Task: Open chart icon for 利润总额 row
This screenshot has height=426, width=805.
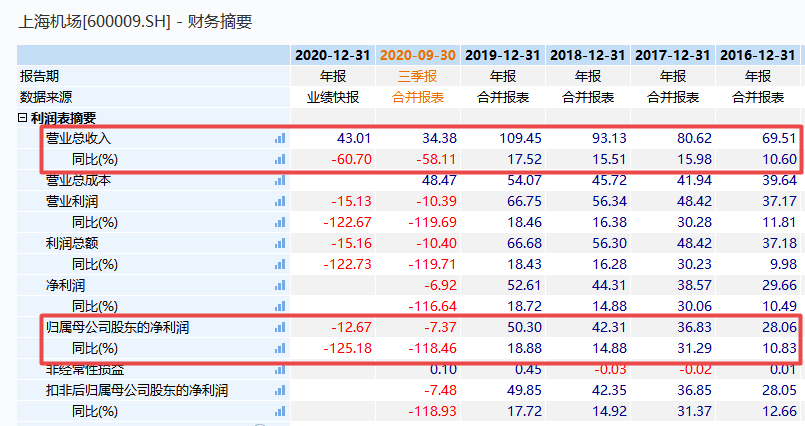Action: click(280, 243)
